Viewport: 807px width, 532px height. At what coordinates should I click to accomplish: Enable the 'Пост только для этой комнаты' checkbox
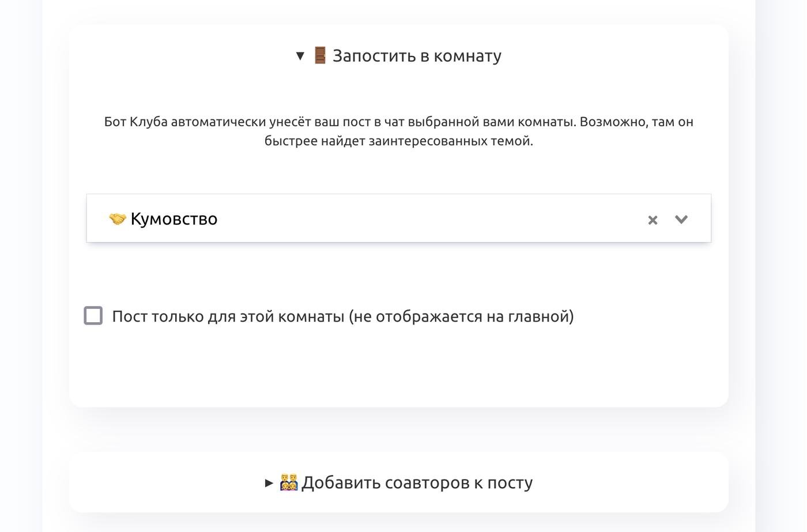click(x=93, y=316)
